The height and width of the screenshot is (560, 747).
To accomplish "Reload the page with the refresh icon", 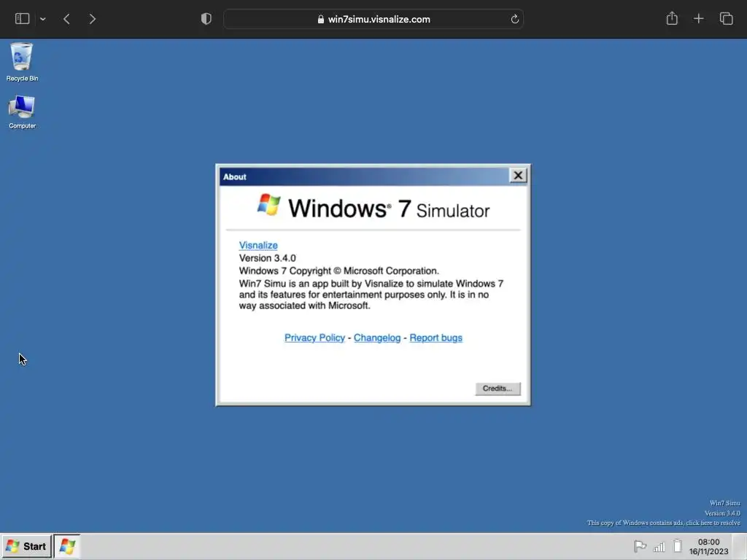I will pyautogui.click(x=514, y=19).
